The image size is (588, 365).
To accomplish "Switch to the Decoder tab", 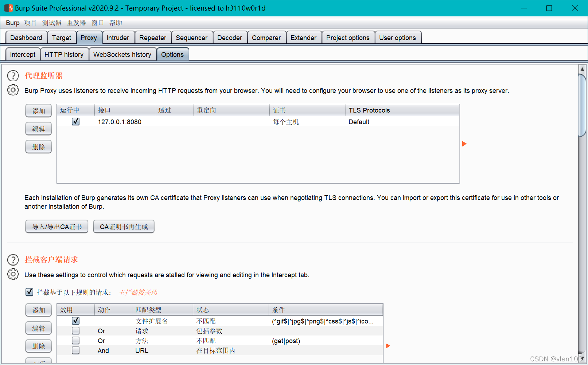I will (x=230, y=38).
